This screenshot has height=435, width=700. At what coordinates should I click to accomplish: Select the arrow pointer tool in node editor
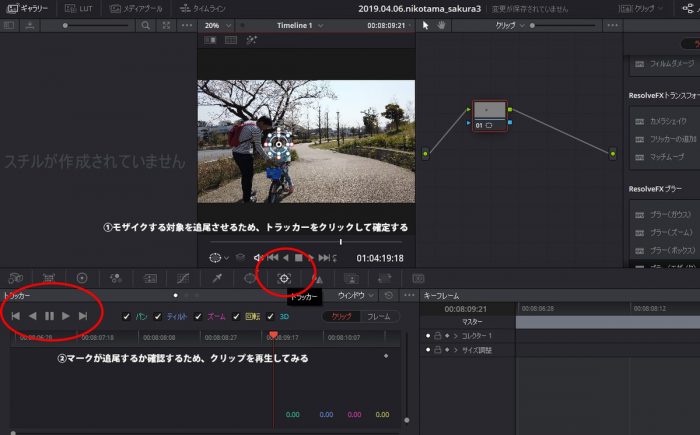[x=425, y=25]
